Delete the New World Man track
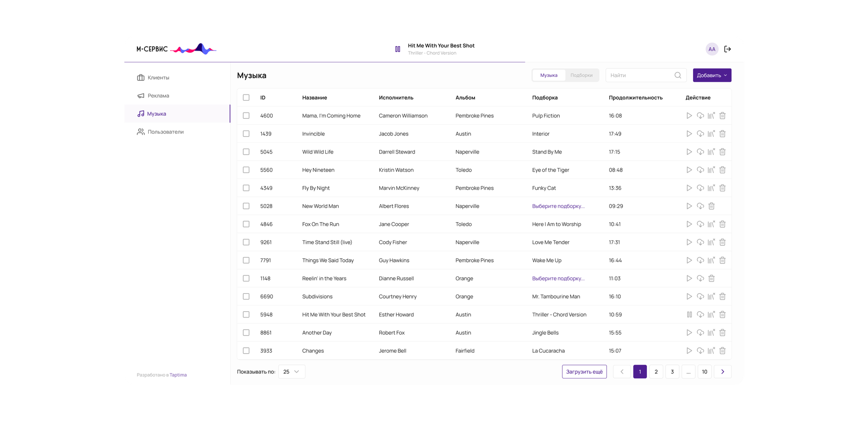868x421 pixels. click(x=711, y=206)
